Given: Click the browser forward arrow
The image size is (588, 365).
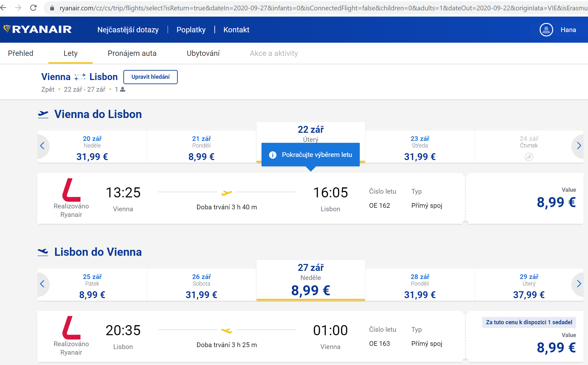Looking at the screenshot, I should 18,8.
